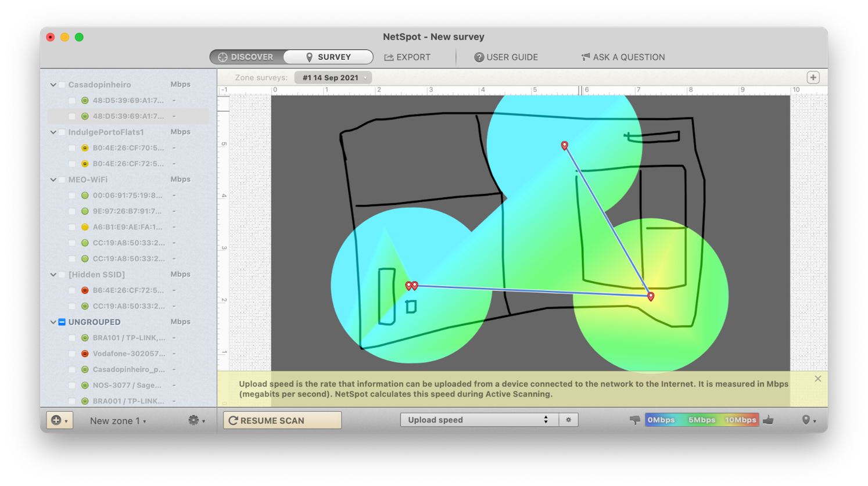Click the top survey point marker
Screen dimensions: 868x486
pyautogui.click(x=564, y=145)
